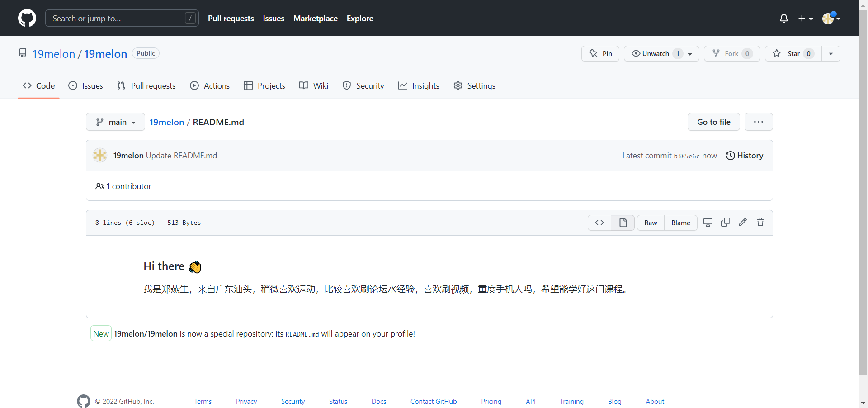Image resolution: width=868 pixels, height=408 pixels.
Task: Switch to the repository Issues tab
Action: pos(86,85)
